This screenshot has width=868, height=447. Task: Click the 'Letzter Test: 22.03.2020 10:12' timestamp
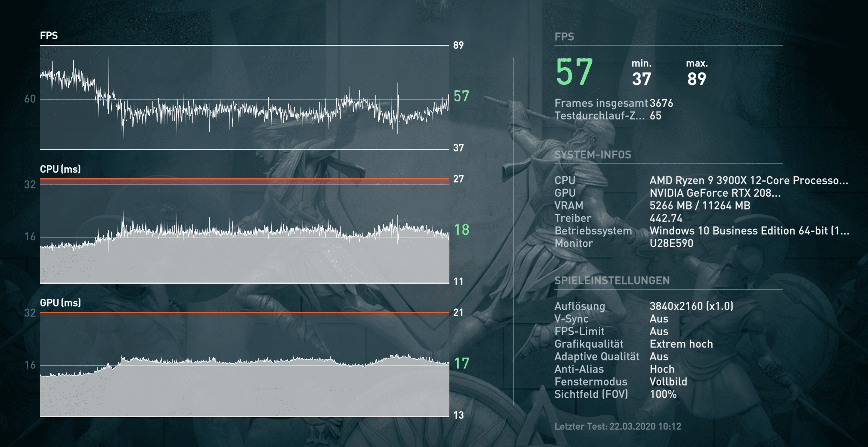pyautogui.click(x=618, y=426)
